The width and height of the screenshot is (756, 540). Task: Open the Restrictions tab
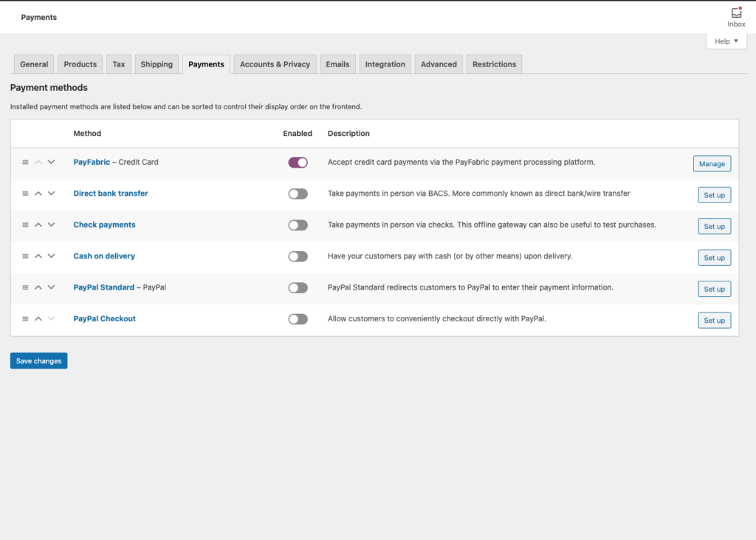[494, 64]
